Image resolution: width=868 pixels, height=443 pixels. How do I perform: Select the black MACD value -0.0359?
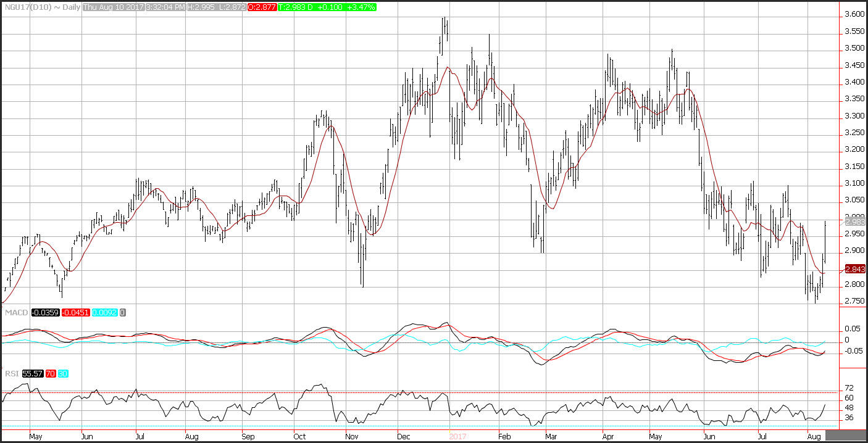(46, 313)
